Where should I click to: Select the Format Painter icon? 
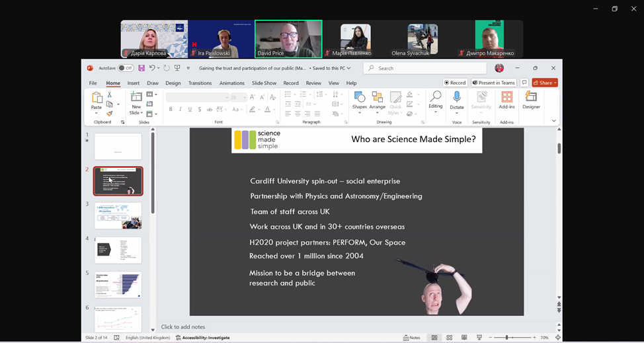110,114
